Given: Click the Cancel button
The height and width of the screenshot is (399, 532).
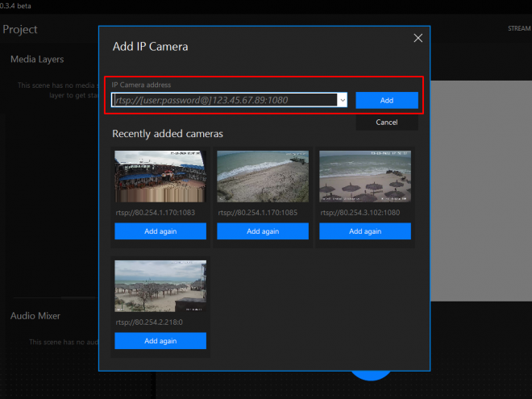Looking at the screenshot, I should pos(387,123).
